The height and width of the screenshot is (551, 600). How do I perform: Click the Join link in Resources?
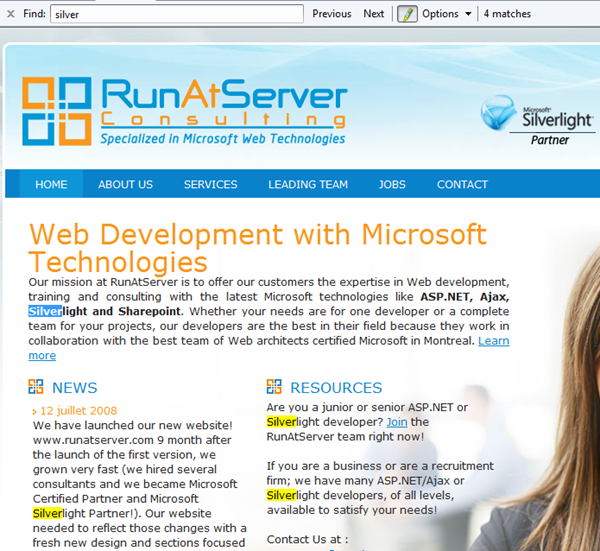tap(397, 422)
